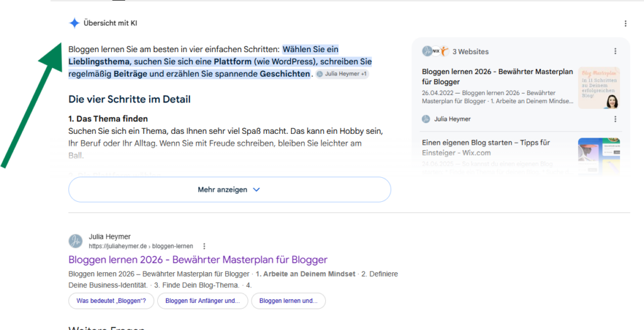This screenshot has width=644, height=330.
Task: Open three-dot menu beside Übersicht mit KI
Action: tap(626, 23)
